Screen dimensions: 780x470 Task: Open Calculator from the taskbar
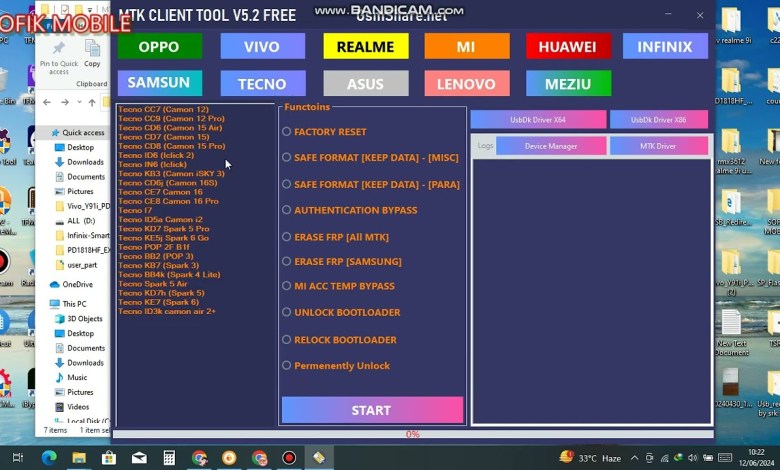point(169,458)
